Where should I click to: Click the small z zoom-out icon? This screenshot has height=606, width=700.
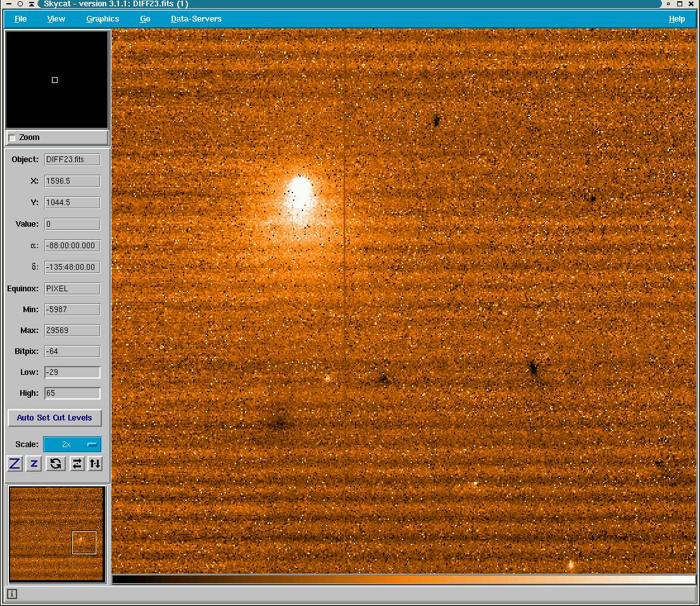tap(34, 464)
